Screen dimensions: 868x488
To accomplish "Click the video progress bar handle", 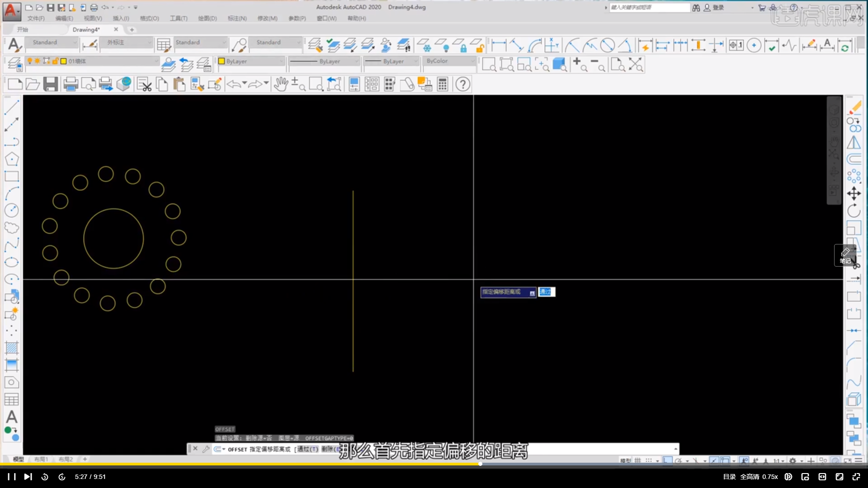I will (480, 464).
